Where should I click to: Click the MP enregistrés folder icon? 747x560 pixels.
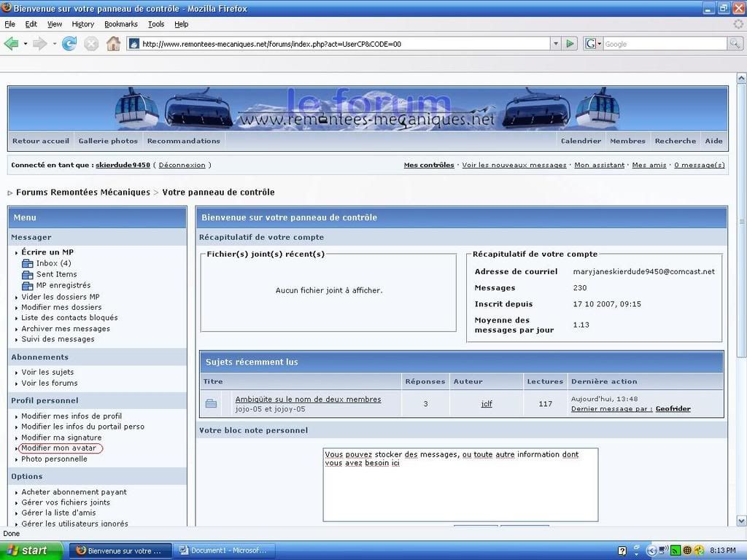27,286
